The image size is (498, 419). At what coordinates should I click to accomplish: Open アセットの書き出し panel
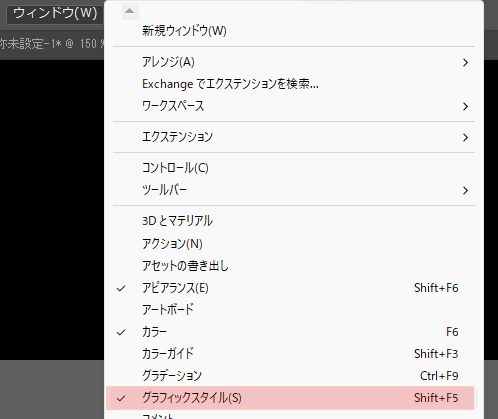point(294,266)
